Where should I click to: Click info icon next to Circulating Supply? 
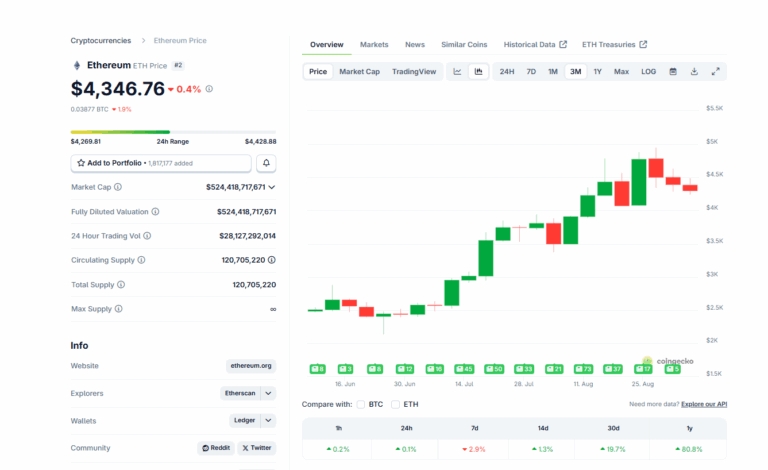pos(141,260)
